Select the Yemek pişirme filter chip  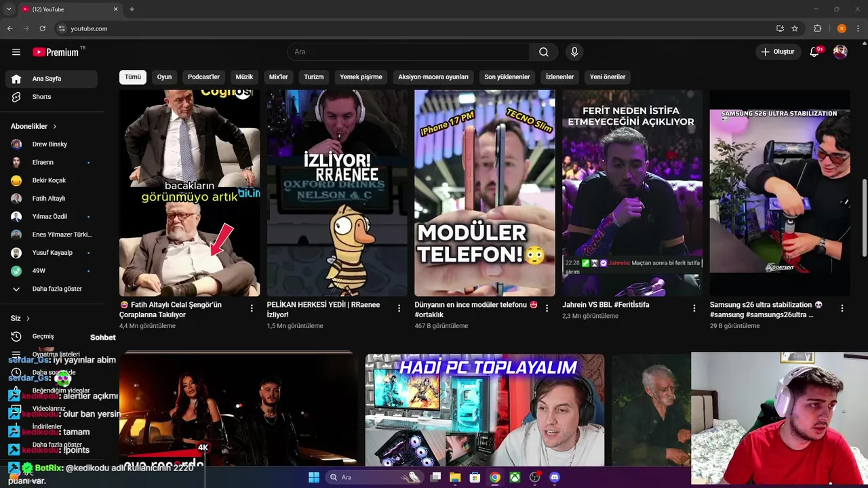(361, 77)
